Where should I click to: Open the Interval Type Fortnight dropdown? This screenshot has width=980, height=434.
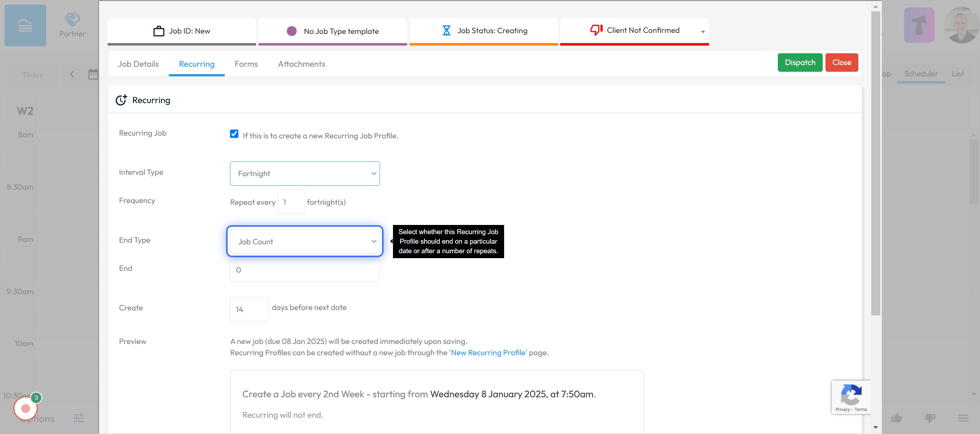305,174
